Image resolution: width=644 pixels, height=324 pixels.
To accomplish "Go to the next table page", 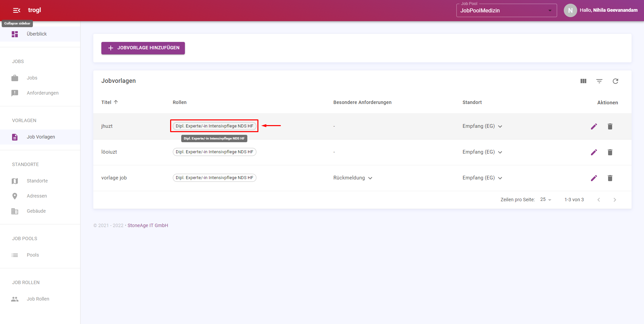I will click(x=615, y=200).
